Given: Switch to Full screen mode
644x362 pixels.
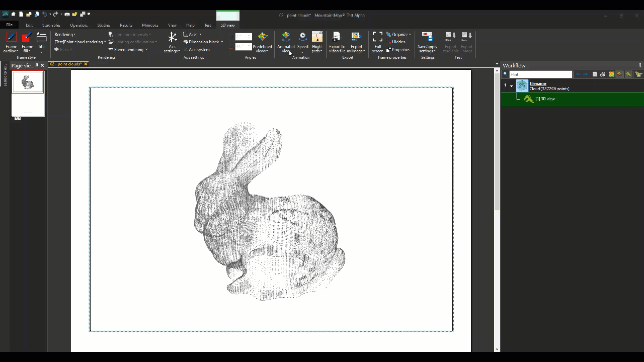Looking at the screenshot, I should coord(377,43).
